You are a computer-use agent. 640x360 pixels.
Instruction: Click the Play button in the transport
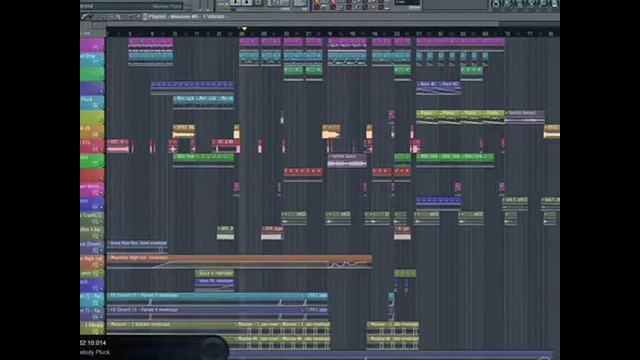point(236,2)
